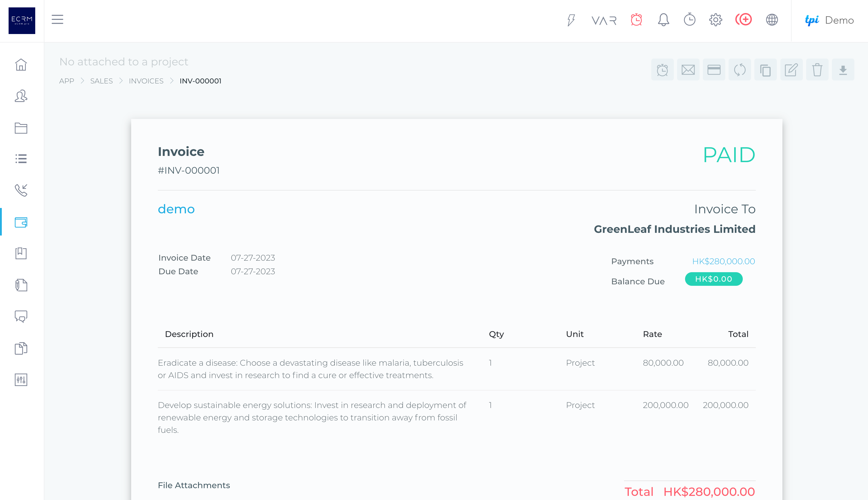The height and width of the screenshot is (500, 868).
Task: Click the ECRM logo
Action: (22, 21)
